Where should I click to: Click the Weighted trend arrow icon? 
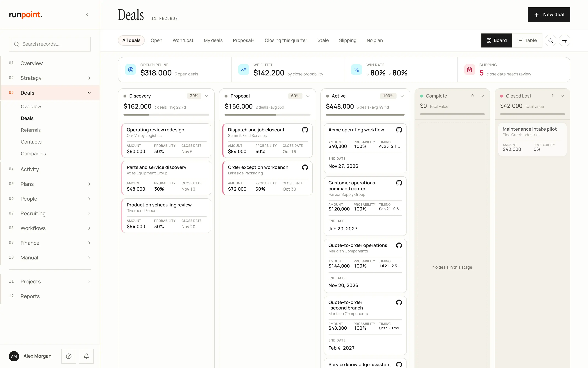243,70
